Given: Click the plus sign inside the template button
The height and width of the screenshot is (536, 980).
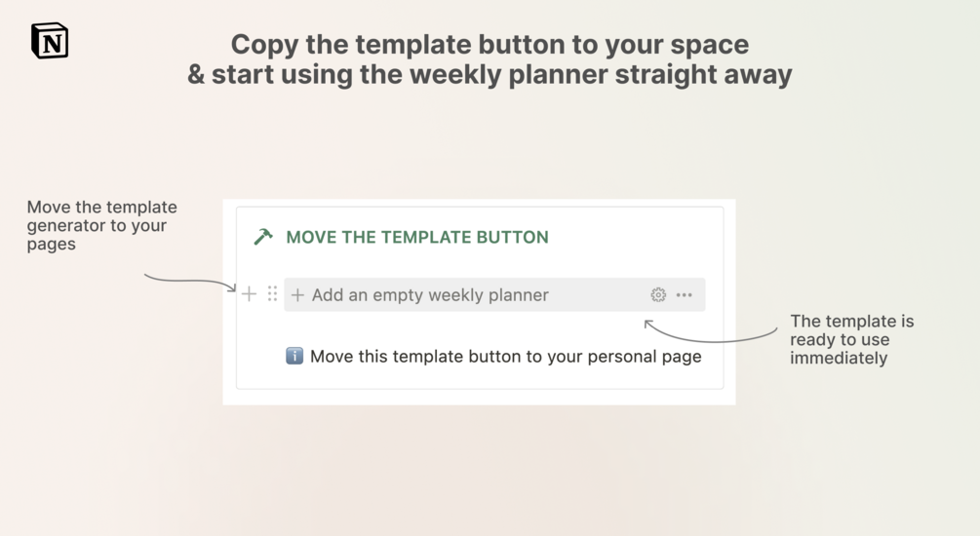Looking at the screenshot, I should point(298,295).
